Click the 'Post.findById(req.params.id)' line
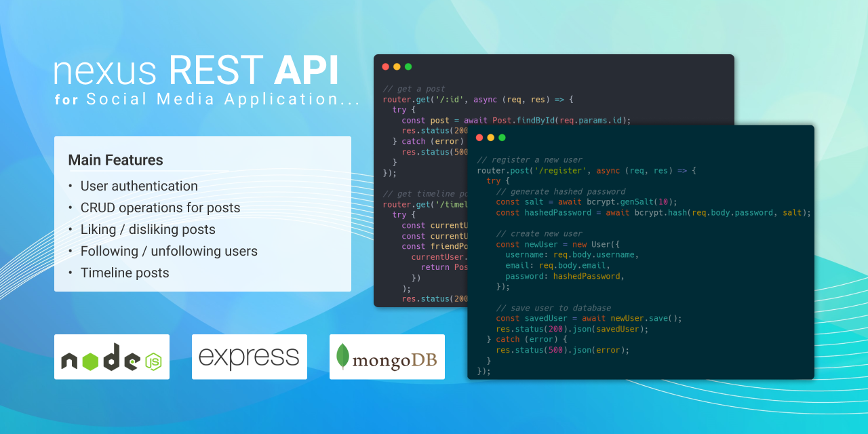Image resolution: width=868 pixels, height=434 pixels. tap(516, 121)
